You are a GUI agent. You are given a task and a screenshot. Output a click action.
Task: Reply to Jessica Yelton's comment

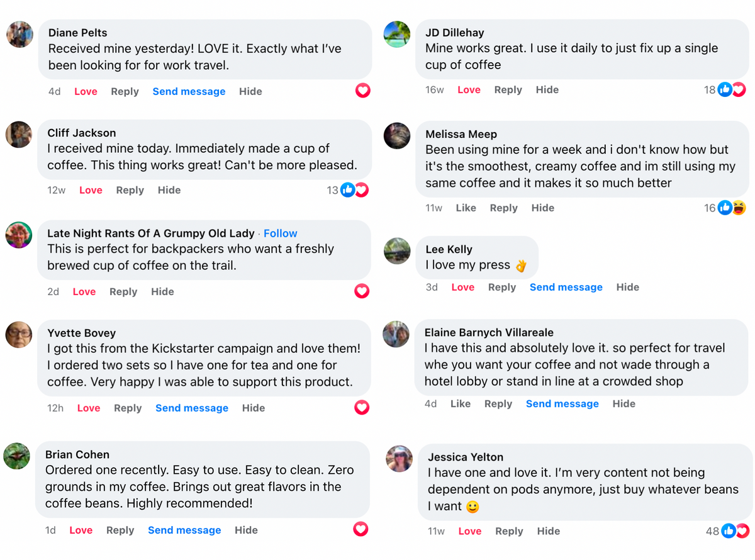509,531
